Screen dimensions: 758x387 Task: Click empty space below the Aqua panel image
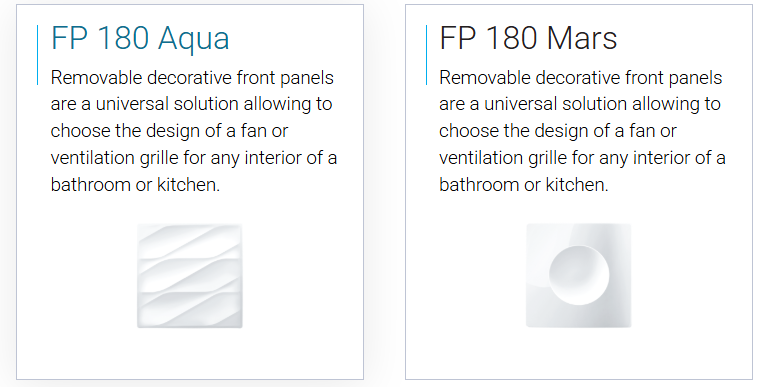coord(190,354)
